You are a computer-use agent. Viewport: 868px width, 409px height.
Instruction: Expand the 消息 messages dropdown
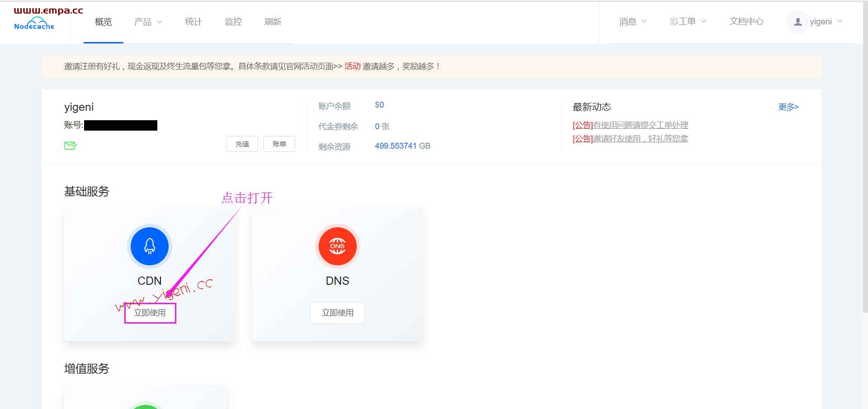(x=633, y=22)
